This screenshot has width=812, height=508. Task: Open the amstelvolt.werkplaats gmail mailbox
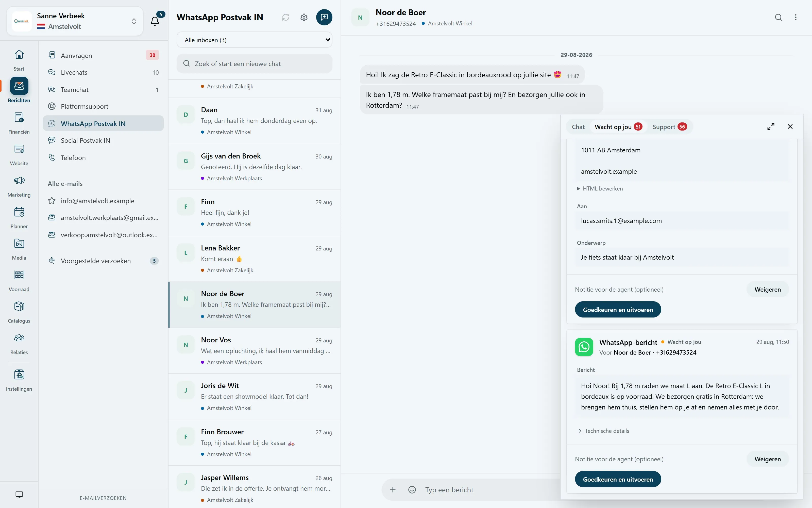(x=103, y=218)
